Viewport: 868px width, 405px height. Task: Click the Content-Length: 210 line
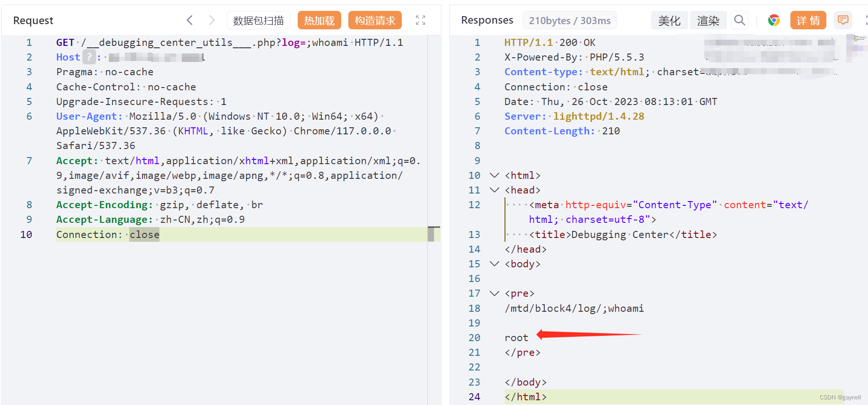(562, 131)
